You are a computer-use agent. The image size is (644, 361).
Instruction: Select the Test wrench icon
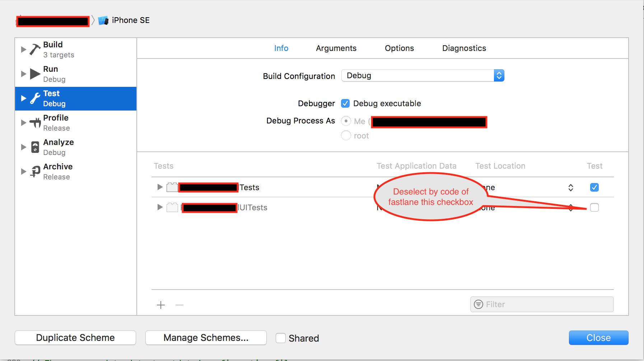[x=34, y=98]
